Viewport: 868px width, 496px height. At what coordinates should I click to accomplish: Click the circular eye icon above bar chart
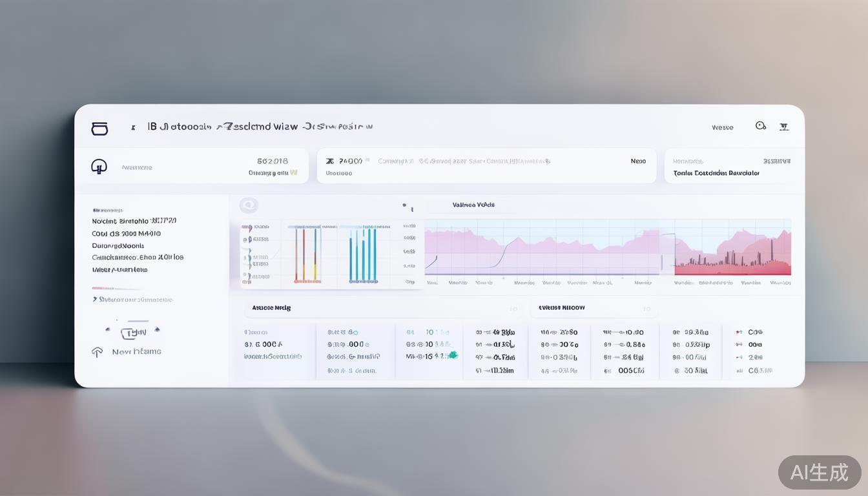point(249,205)
